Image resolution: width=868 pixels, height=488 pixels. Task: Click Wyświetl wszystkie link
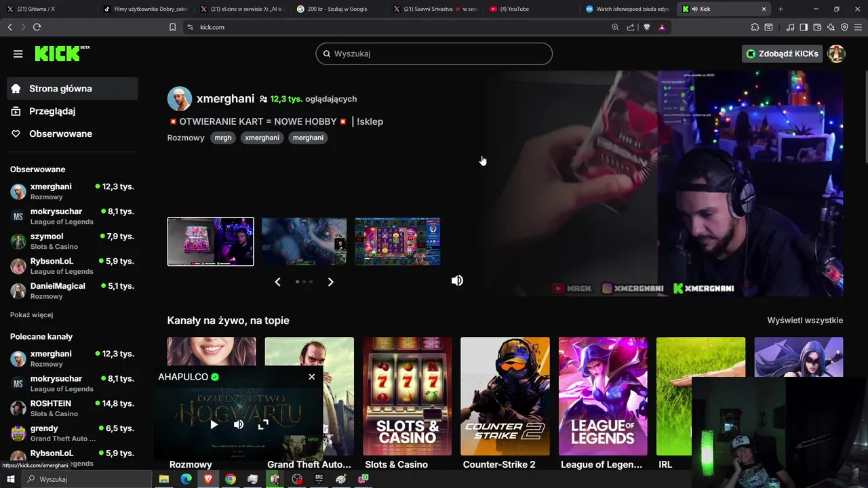click(x=805, y=320)
